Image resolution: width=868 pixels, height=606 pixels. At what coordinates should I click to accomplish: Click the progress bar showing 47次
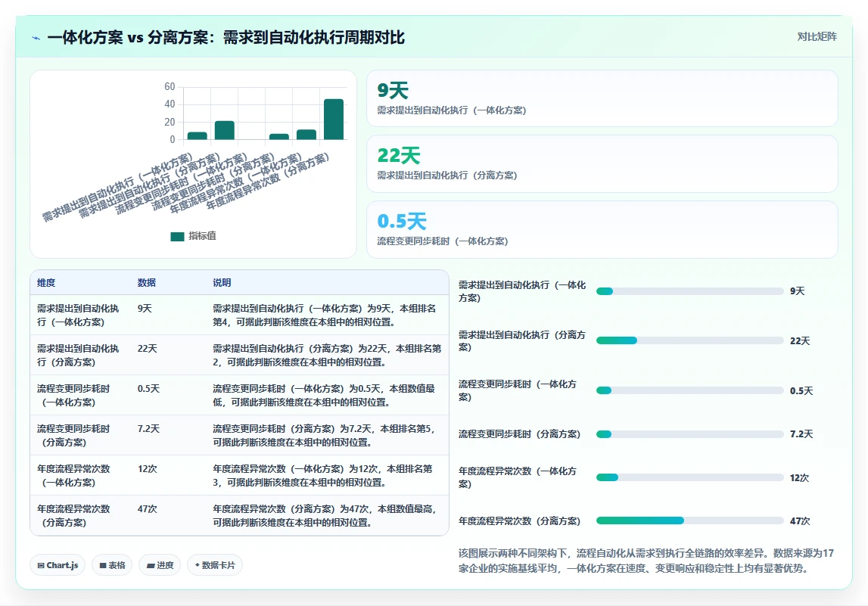point(689,521)
